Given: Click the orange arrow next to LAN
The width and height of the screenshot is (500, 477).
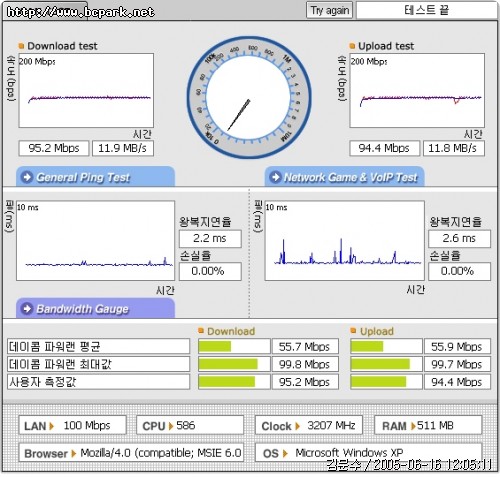Looking at the screenshot, I should click(51, 426).
